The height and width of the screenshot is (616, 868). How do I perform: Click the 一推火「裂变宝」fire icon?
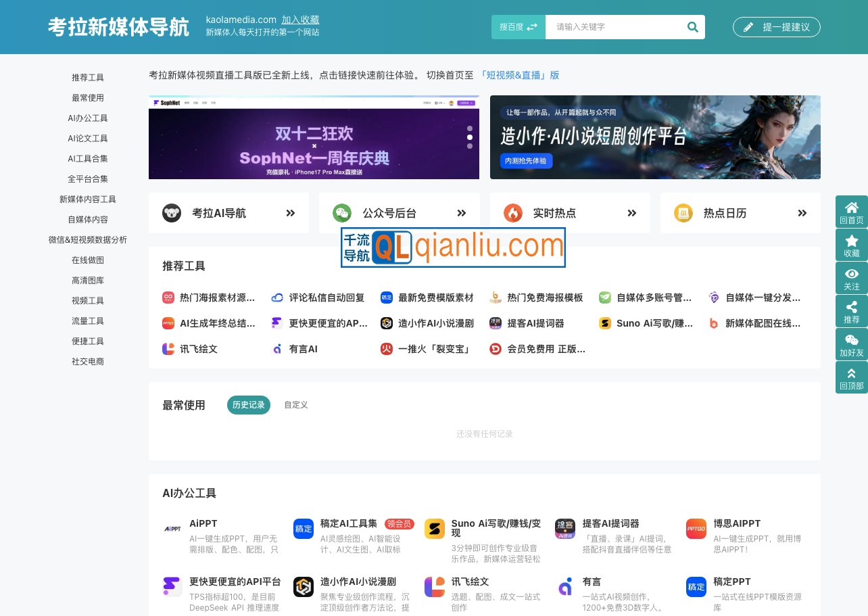(386, 349)
